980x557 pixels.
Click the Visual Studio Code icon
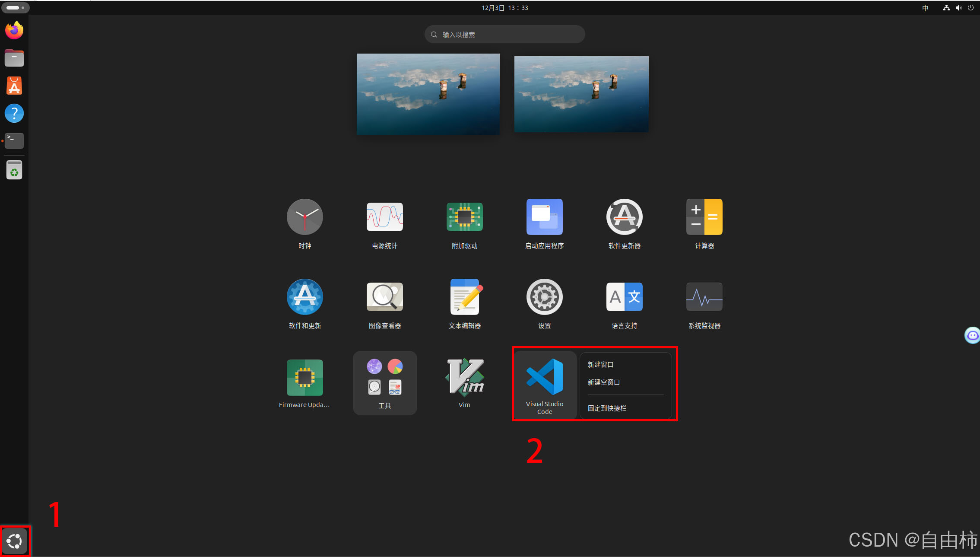[x=545, y=377]
